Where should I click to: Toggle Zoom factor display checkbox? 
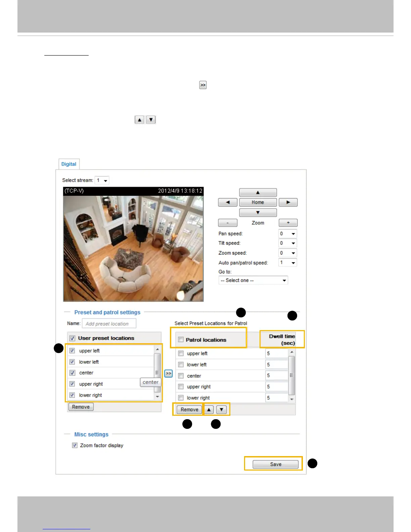click(x=75, y=445)
